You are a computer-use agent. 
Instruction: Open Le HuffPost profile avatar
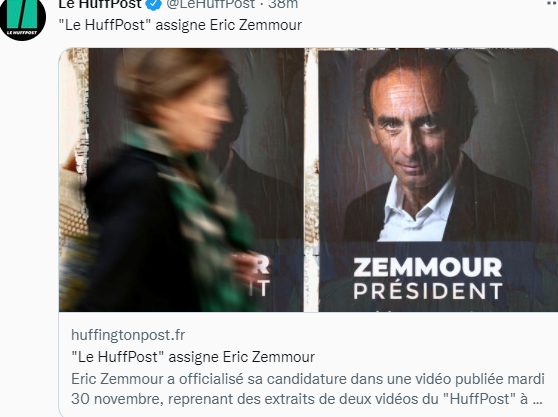tap(22, 18)
